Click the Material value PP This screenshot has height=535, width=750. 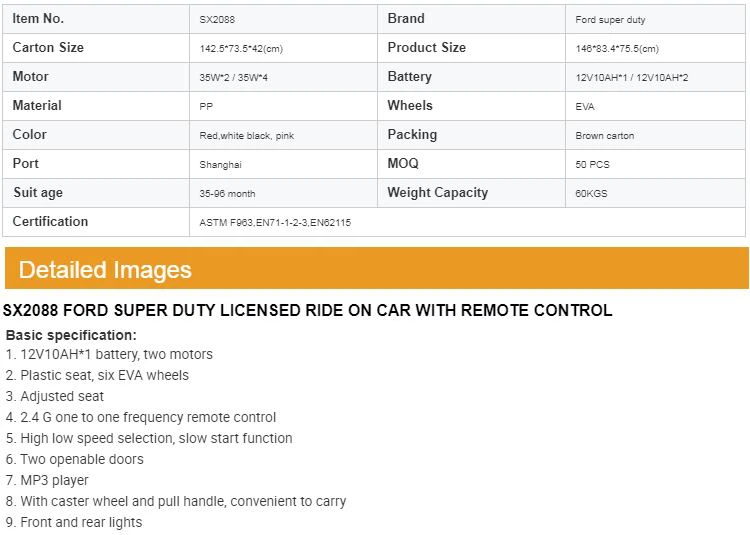(207, 106)
